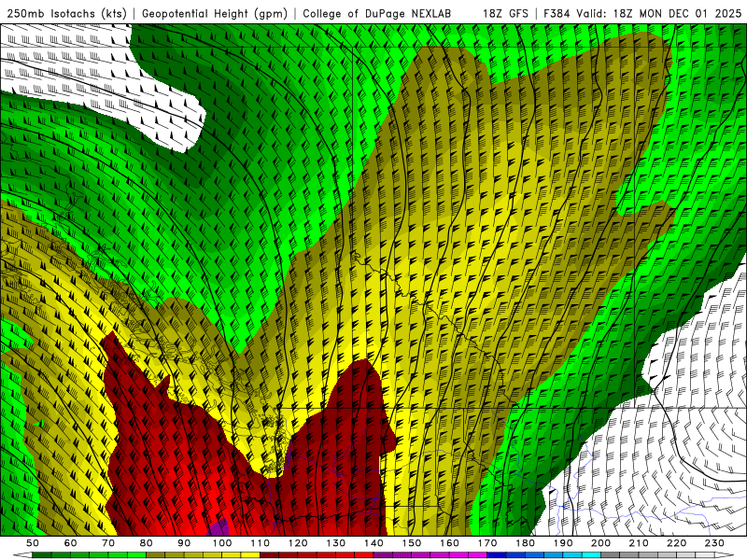Click the 60 label on the color bar
747x560 pixels.
coord(71,543)
